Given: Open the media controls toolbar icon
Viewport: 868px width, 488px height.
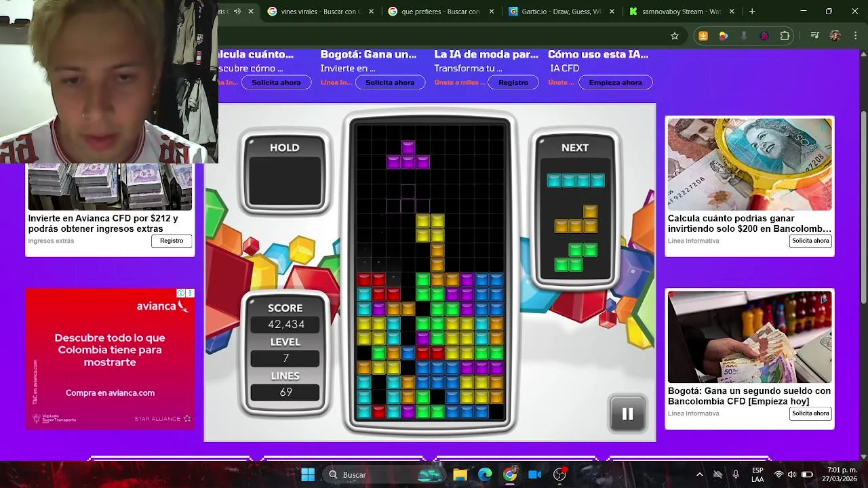Looking at the screenshot, I should [x=815, y=36].
